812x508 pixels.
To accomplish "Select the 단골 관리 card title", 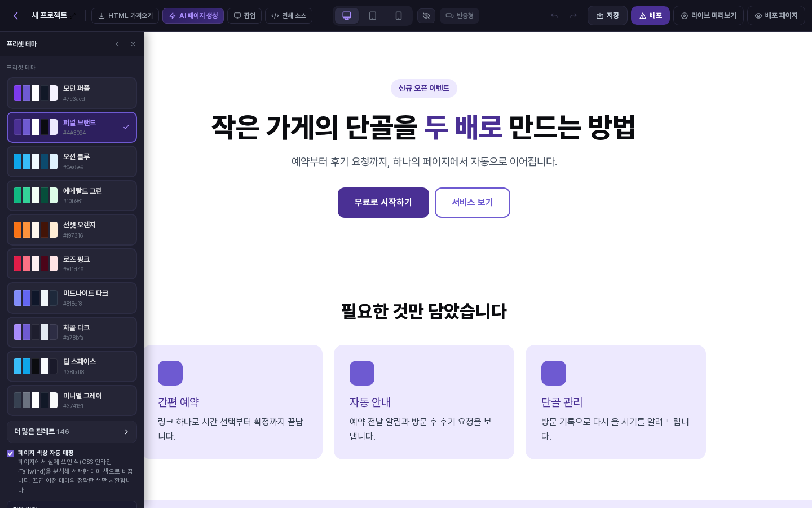I will click(562, 402).
